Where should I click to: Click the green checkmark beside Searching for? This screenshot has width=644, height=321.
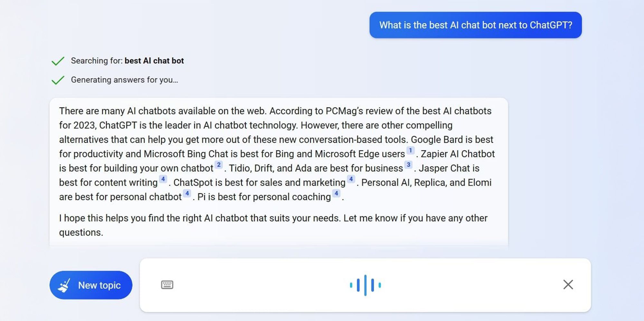[58, 61]
